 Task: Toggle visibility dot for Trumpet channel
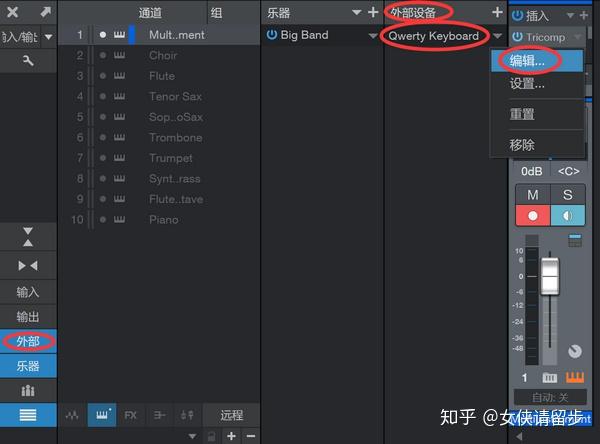(x=103, y=158)
